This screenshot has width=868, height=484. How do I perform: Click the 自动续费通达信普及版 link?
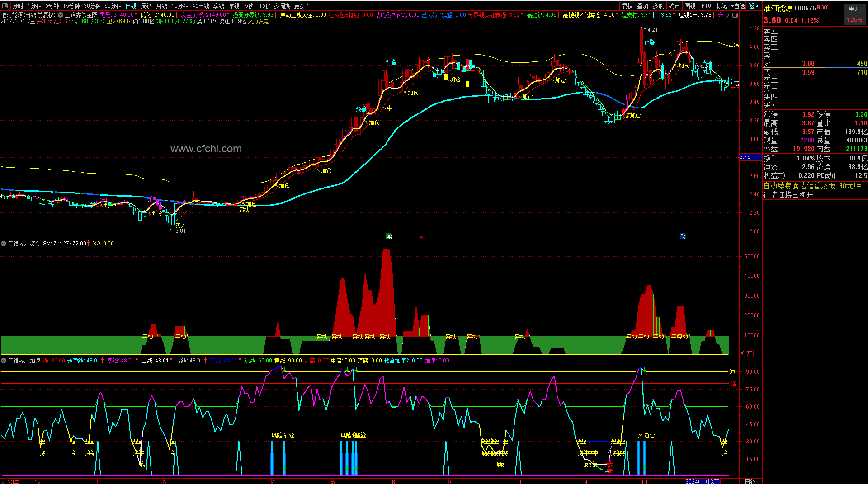click(x=799, y=186)
